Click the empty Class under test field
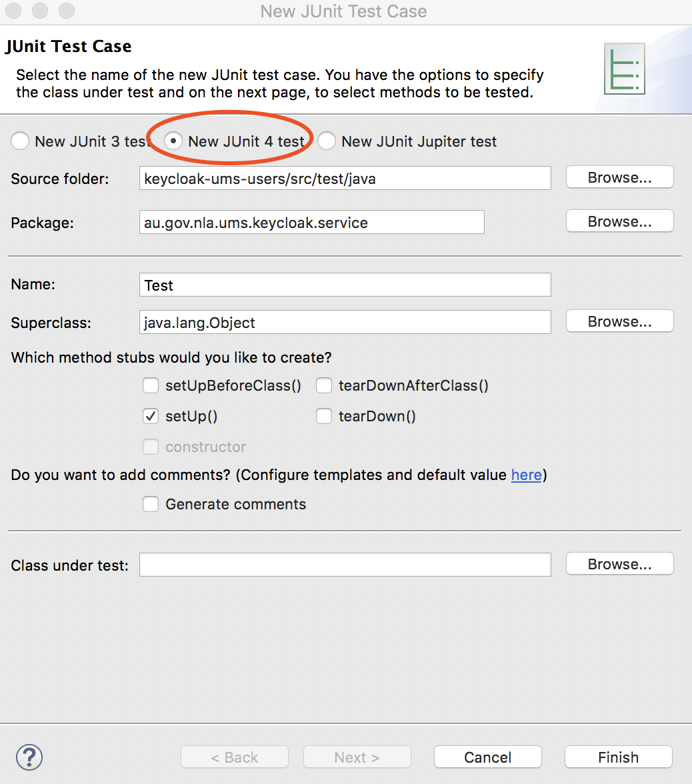The image size is (692, 784). point(345,564)
